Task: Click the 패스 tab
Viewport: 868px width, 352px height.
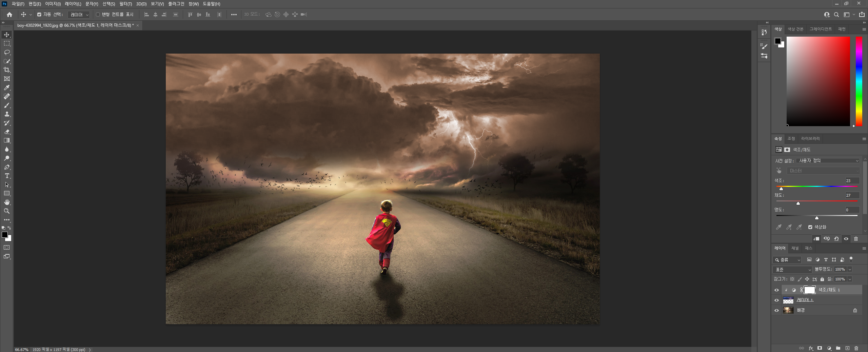Action: tap(809, 248)
